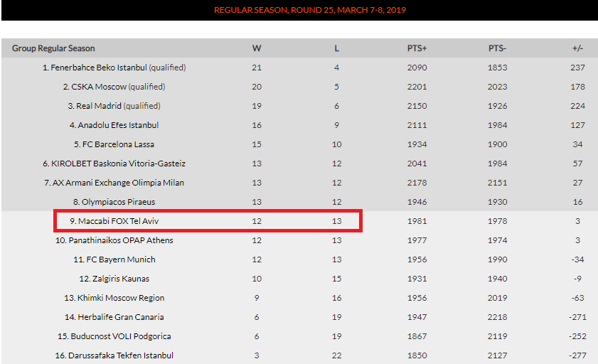Image resolution: width=598 pixels, height=364 pixels.
Task: Click Anadolu Efes's 127 differential
Action: (578, 125)
